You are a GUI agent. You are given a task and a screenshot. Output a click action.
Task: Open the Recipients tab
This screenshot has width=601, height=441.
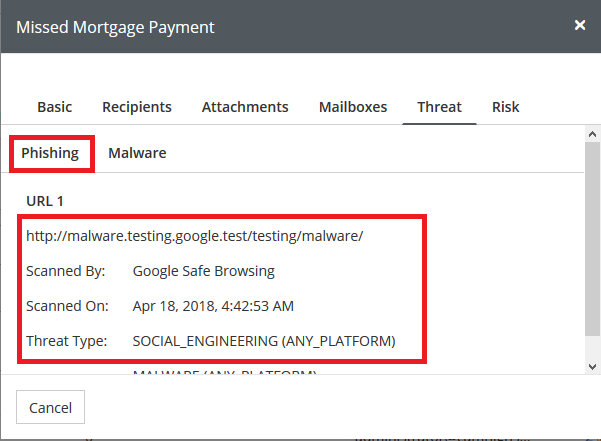[x=136, y=107]
